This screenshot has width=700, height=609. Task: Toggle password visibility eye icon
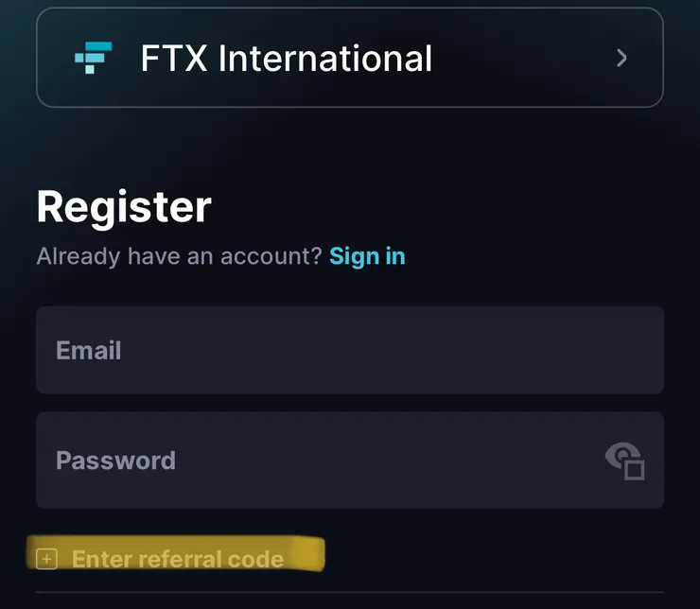pyautogui.click(x=624, y=461)
